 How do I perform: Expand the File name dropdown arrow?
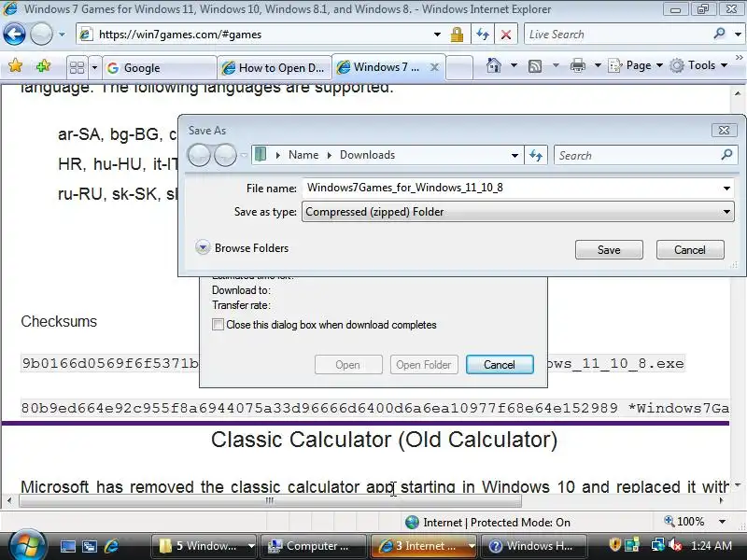pos(726,189)
